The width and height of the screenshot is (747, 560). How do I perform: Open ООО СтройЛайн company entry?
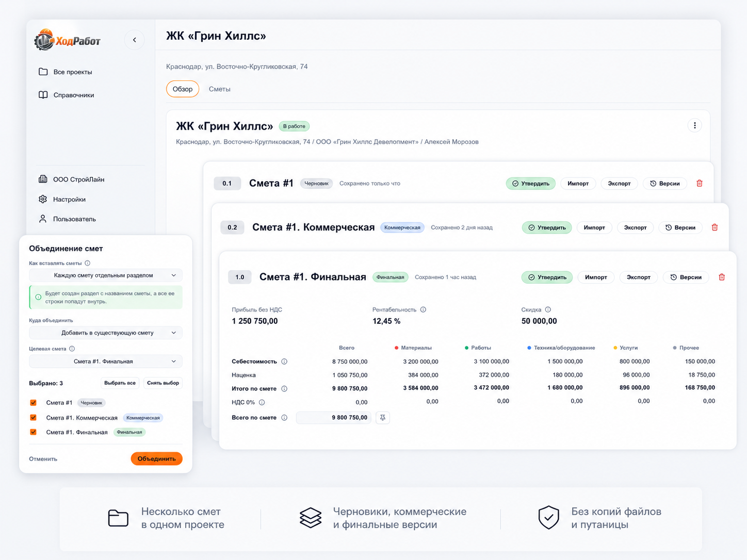72,179
